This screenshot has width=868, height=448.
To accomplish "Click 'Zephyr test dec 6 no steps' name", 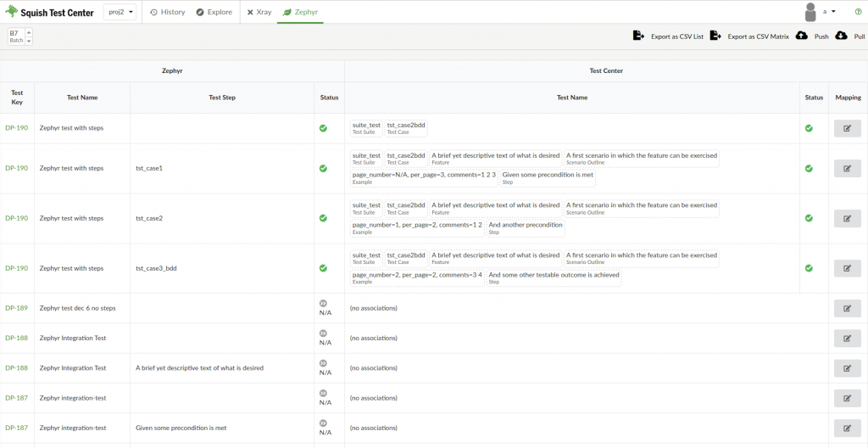I will click(78, 308).
